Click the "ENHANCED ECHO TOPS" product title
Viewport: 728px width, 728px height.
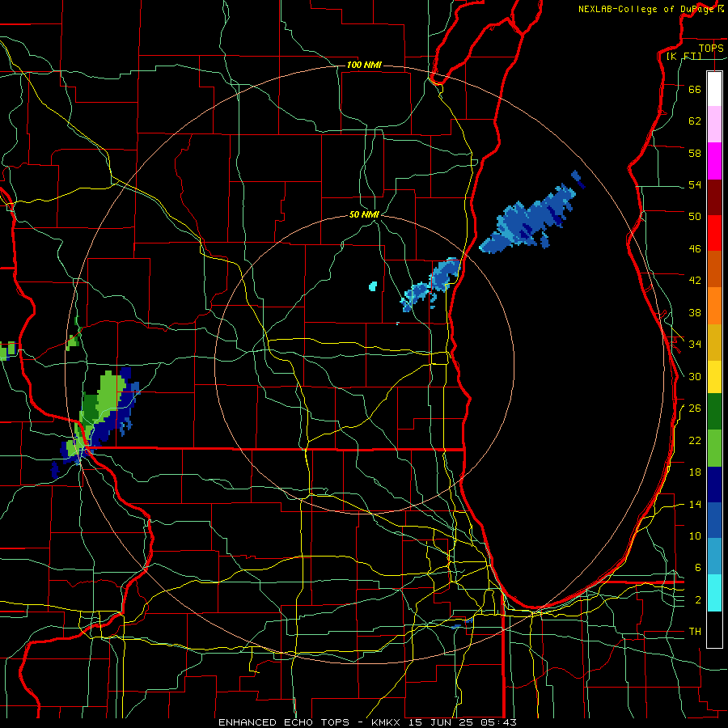coord(284,722)
